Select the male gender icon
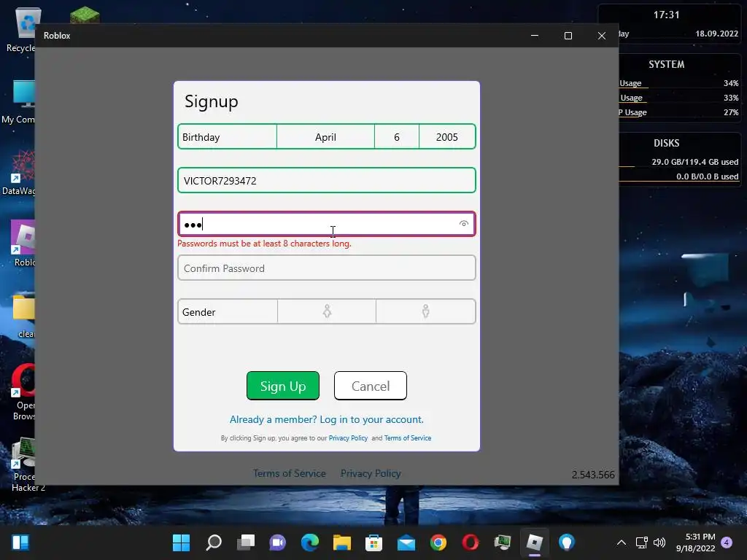This screenshot has height=560, width=747. pyautogui.click(x=425, y=311)
